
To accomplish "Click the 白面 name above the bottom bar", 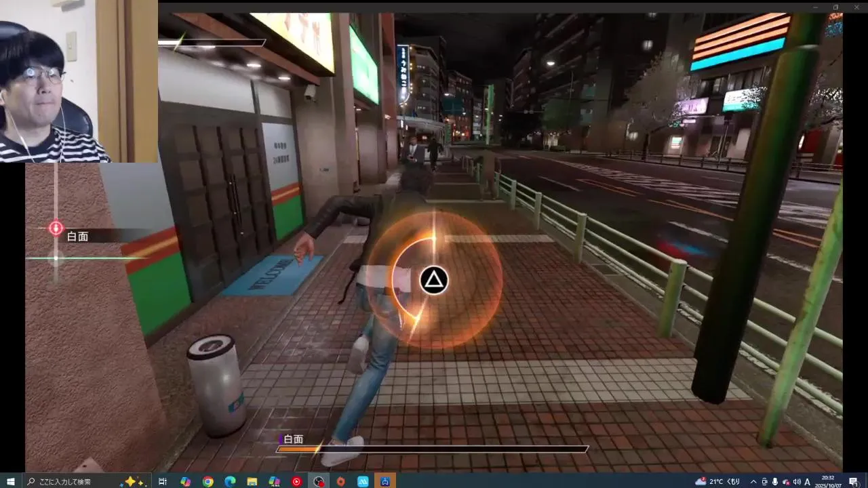I will (293, 439).
